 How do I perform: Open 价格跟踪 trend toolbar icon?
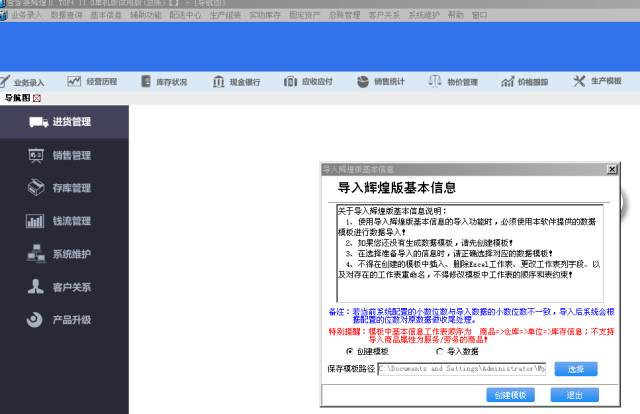(x=524, y=82)
